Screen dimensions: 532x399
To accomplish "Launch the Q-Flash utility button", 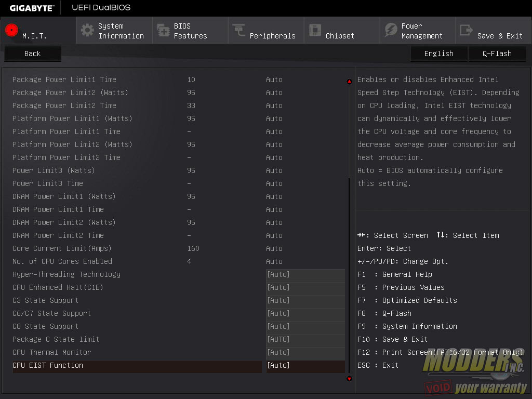I will (497, 54).
